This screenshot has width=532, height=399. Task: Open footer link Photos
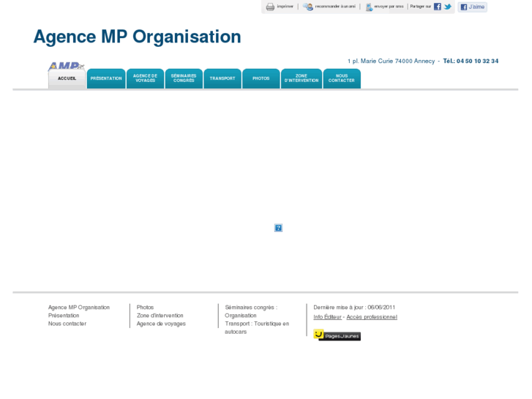click(145, 307)
